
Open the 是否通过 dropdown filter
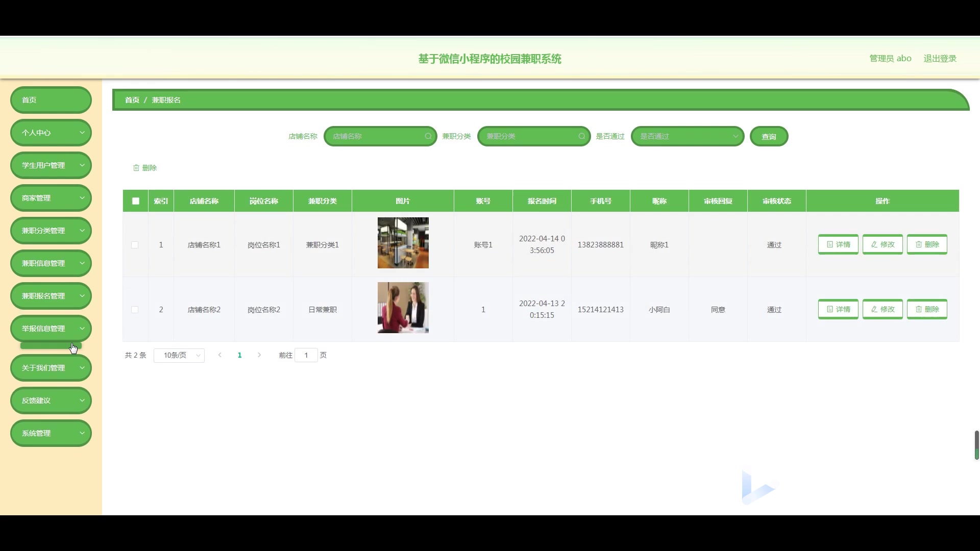(x=687, y=136)
